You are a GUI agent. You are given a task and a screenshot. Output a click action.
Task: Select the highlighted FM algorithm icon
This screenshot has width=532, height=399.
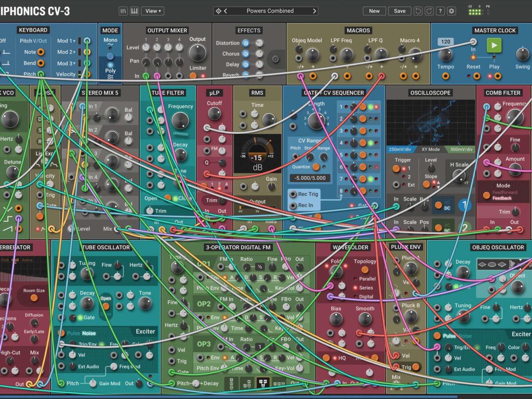click(262, 382)
